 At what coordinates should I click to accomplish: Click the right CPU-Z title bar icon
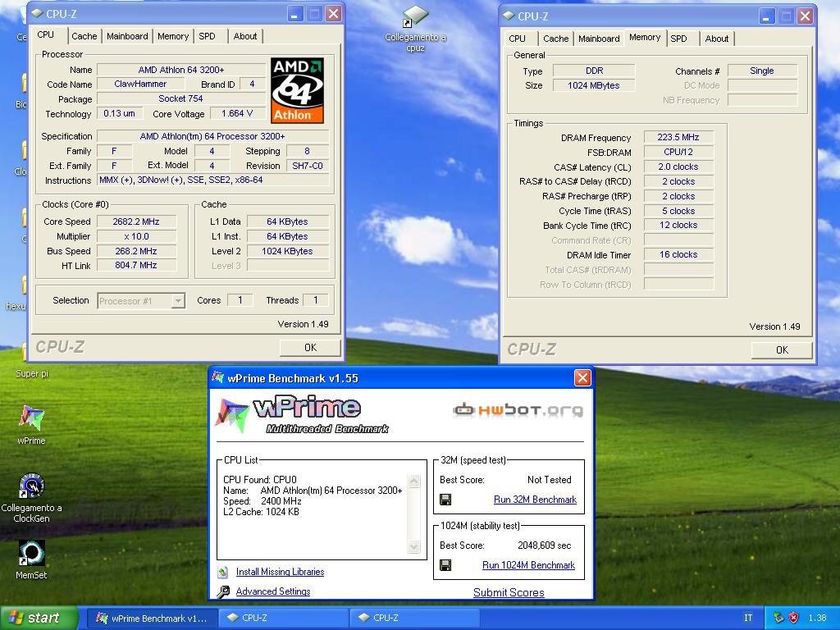coord(509,16)
